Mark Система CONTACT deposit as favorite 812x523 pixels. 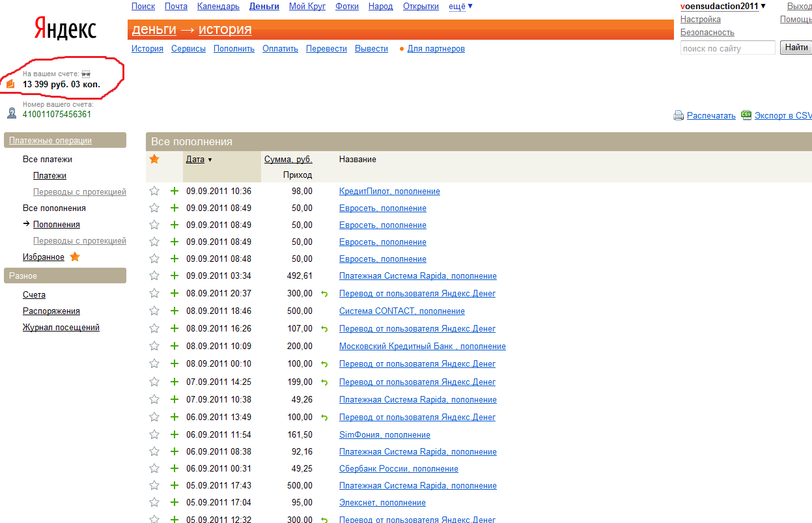point(154,311)
